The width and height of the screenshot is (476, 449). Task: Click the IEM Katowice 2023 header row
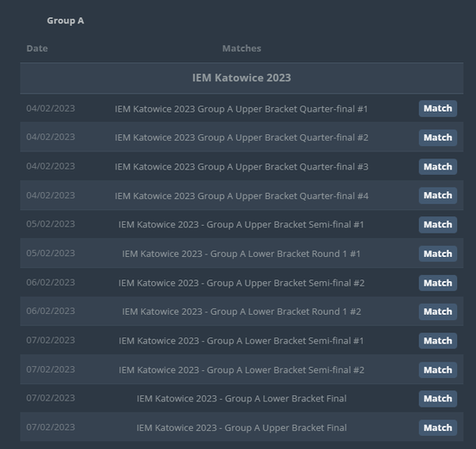(241, 78)
